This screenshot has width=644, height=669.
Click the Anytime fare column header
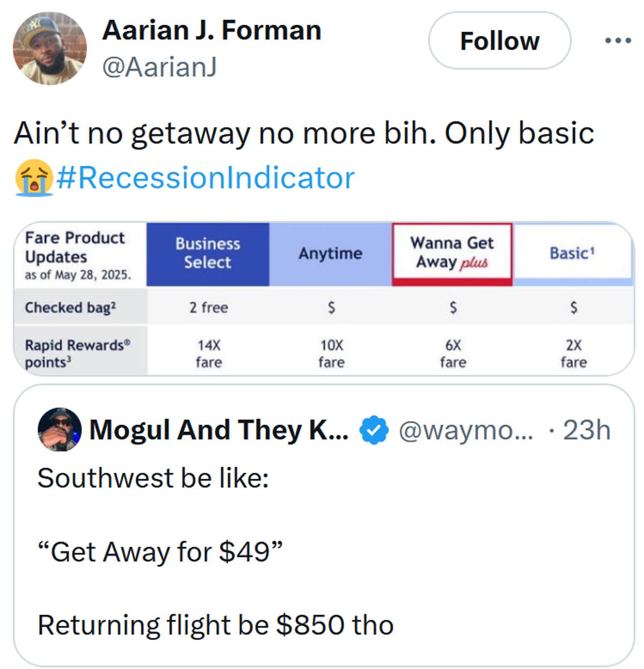coord(330,253)
